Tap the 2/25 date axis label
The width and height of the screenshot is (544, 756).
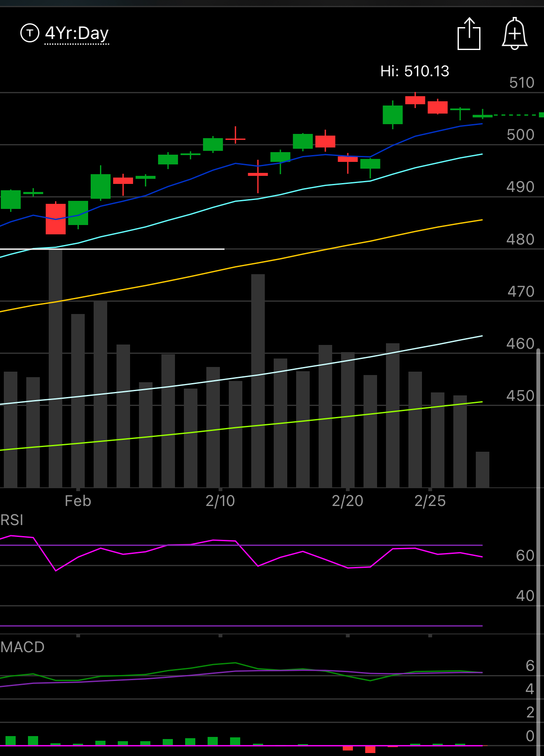[430, 501]
